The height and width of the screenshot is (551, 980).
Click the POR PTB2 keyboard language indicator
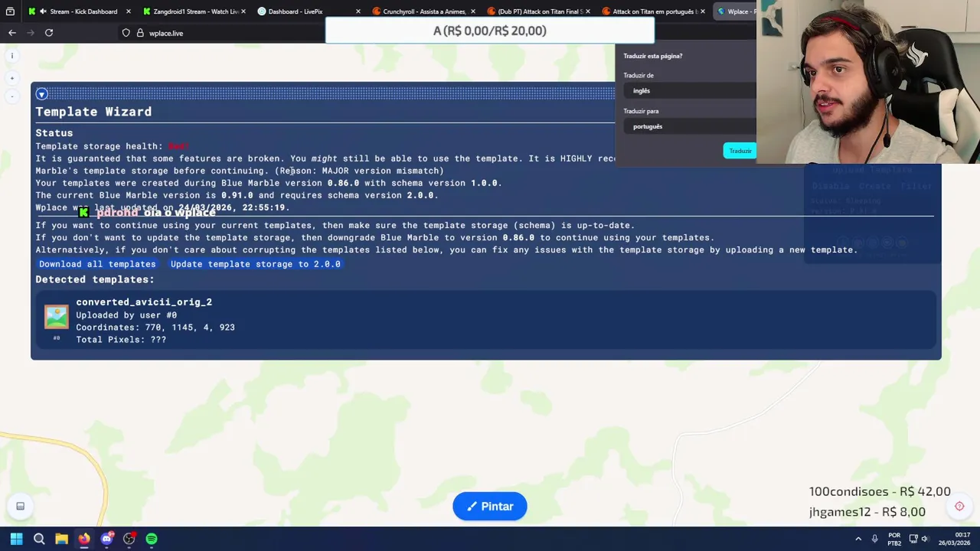pyautogui.click(x=894, y=539)
